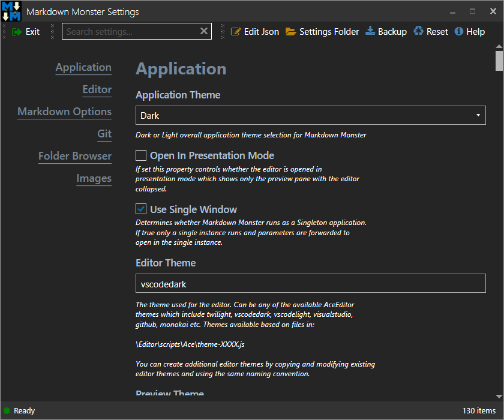Image resolution: width=504 pixels, height=420 pixels.
Task: Jump to Images settings section
Action: point(94,178)
